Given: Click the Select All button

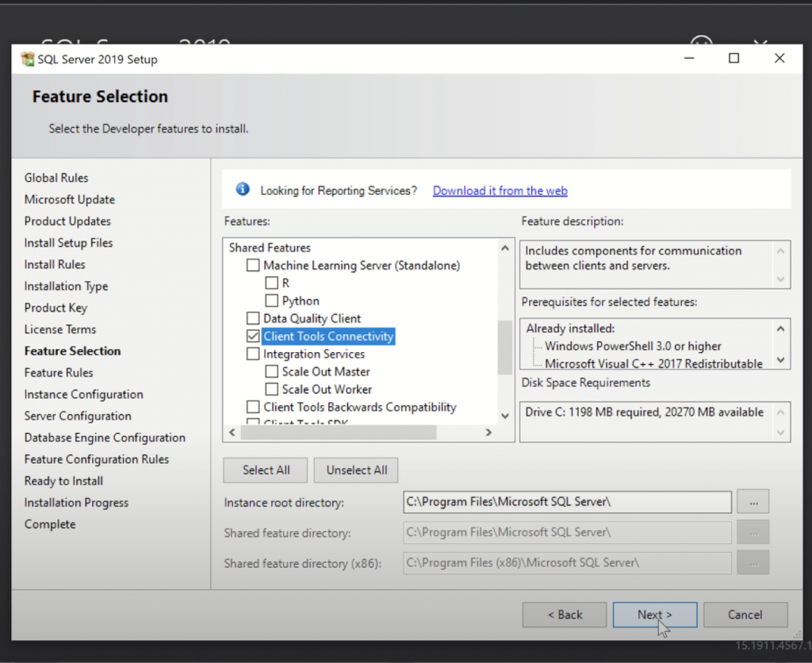Looking at the screenshot, I should click(x=266, y=469).
